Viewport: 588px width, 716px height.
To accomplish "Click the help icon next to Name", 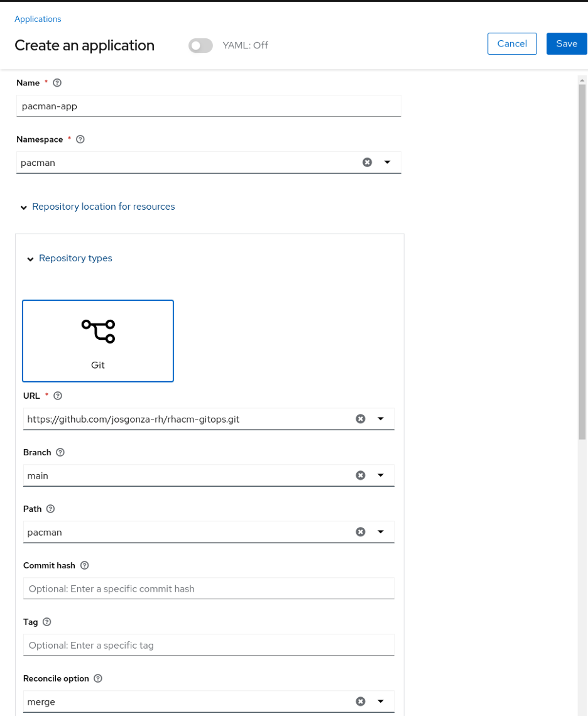I will pos(57,83).
